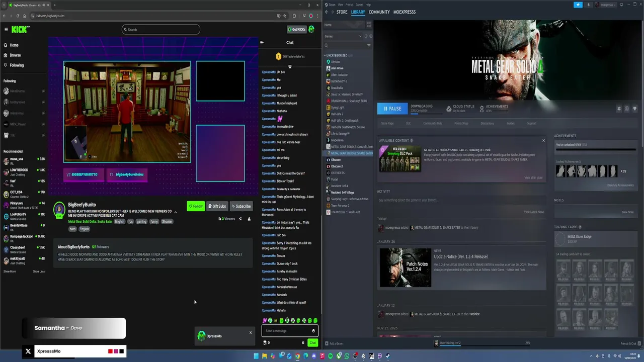Viewport: 644px width, 362px height.
Task: Click the Subscribe button
Action: point(241,206)
